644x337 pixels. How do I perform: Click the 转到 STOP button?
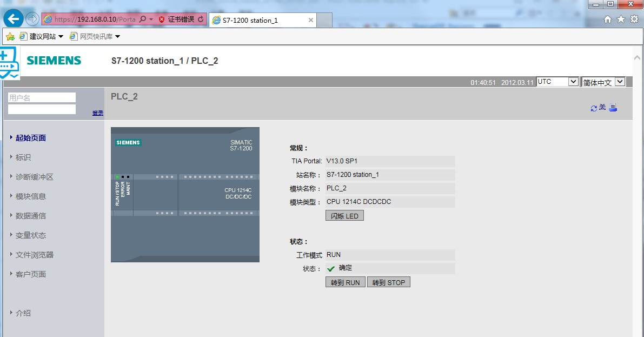pyautogui.click(x=389, y=282)
